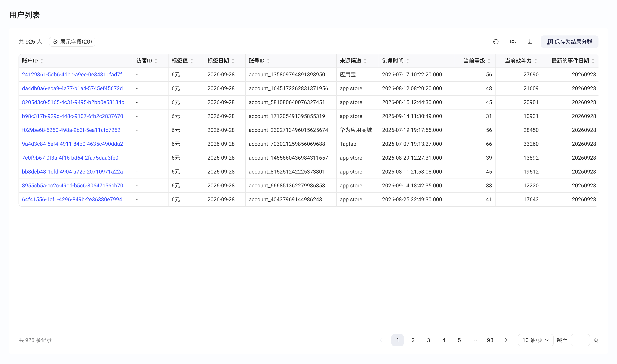The image size is (617, 364).
Task: Go to page 2
Action: [x=413, y=340]
